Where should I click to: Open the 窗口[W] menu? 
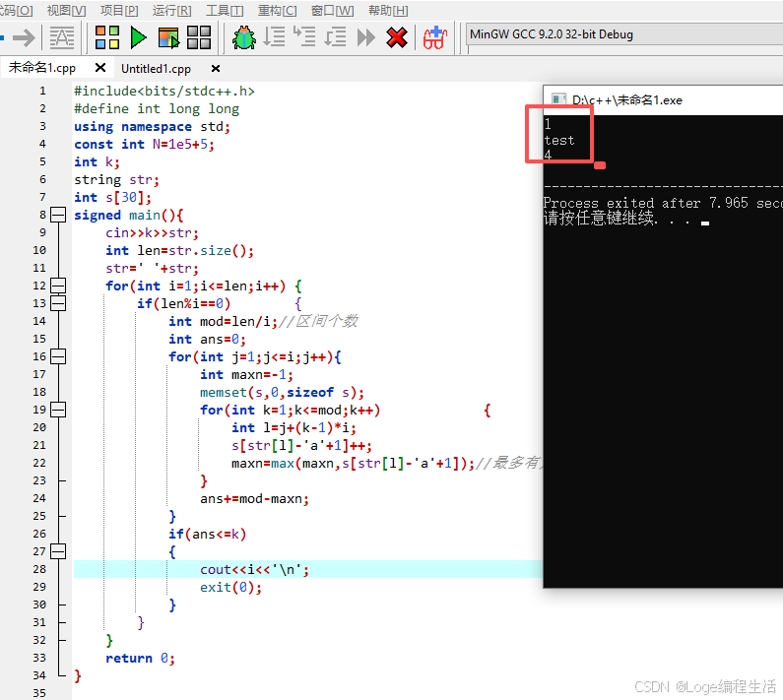(x=332, y=10)
